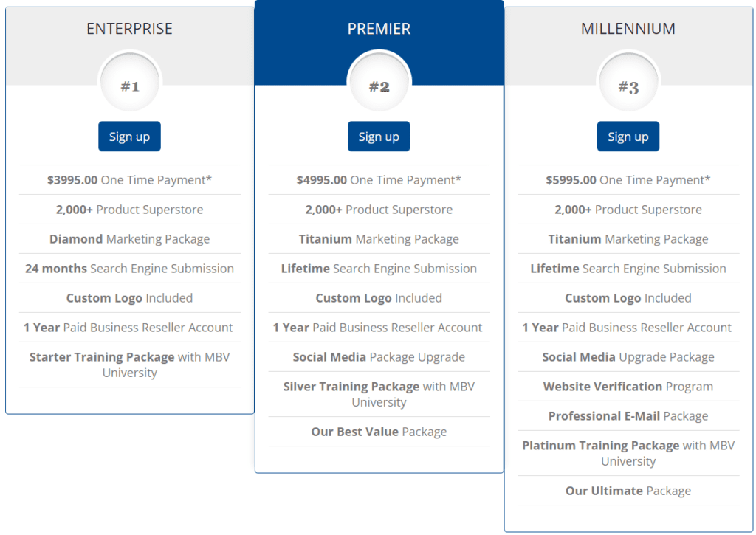The height and width of the screenshot is (535, 756).
Task: Select the $3995.00 One Time Payment row
Action: 129,180
